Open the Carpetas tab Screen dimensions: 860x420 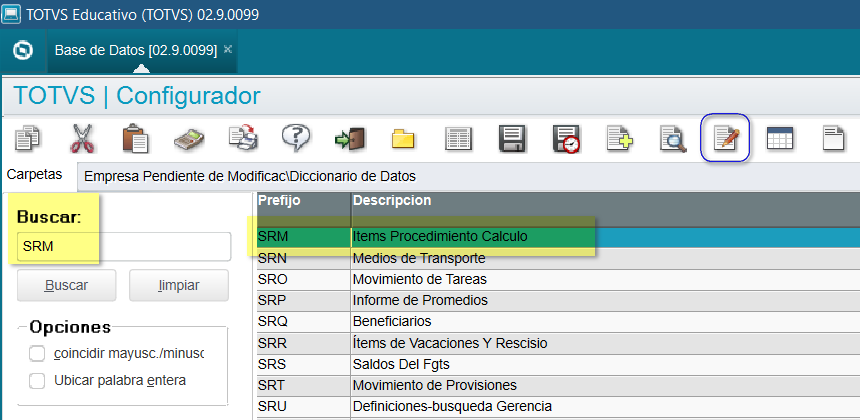coord(35,175)
